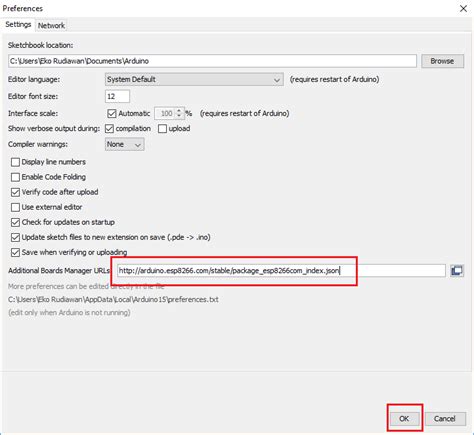The image size is (474, 435).
Task: Enable Code Folding checkbox
Action: click(15, 177)
